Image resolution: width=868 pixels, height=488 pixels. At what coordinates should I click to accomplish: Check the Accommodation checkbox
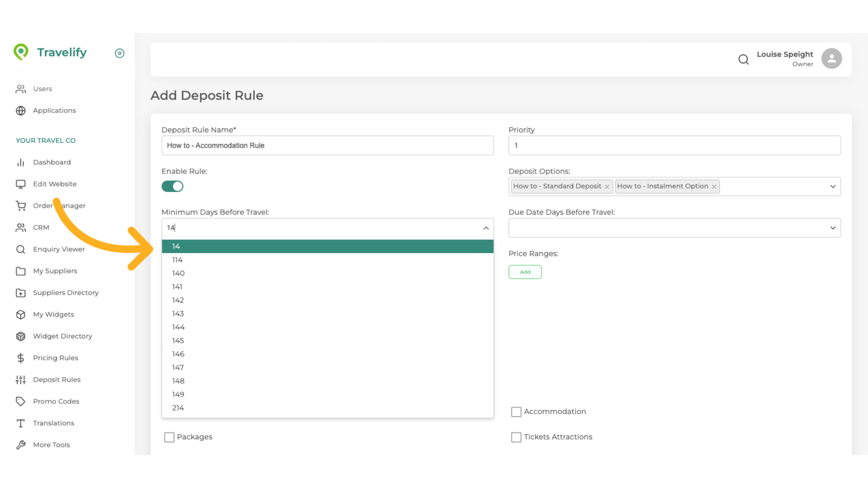tap(516, 412)
